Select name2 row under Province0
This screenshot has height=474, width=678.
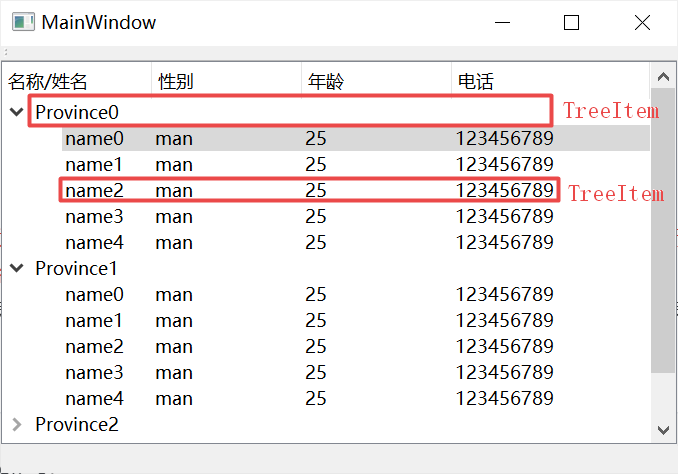click(x=95, y=190)
